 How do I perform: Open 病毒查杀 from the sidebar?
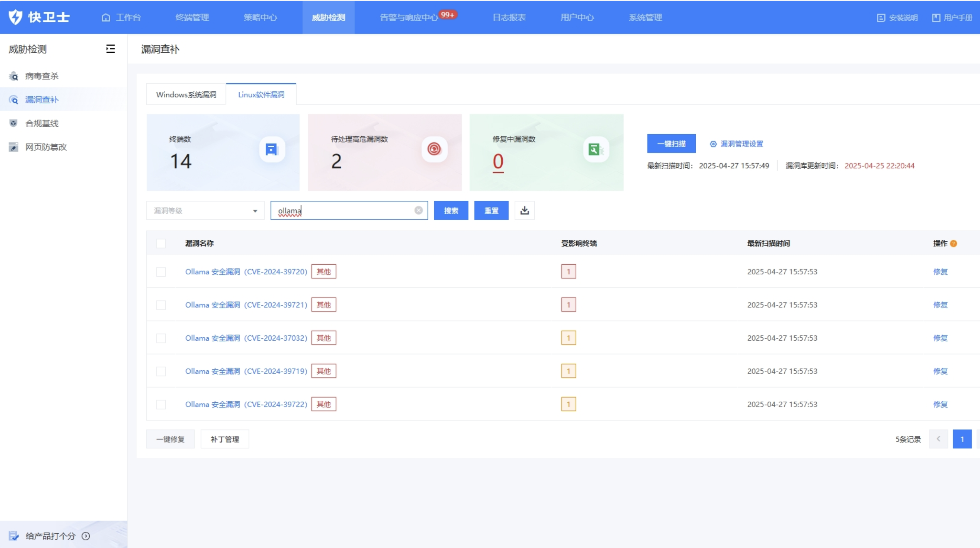coord(42,76)
